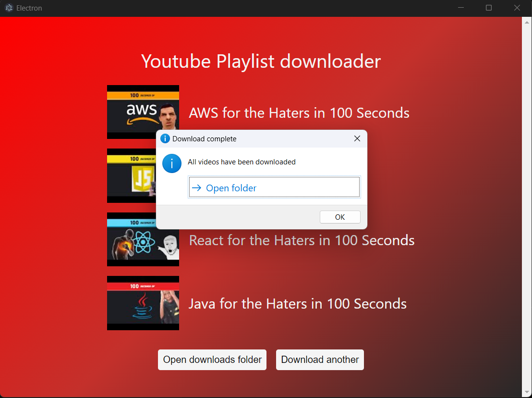Click the React video thumbnail
532x398 pixels.
click(x=143, y=239)
